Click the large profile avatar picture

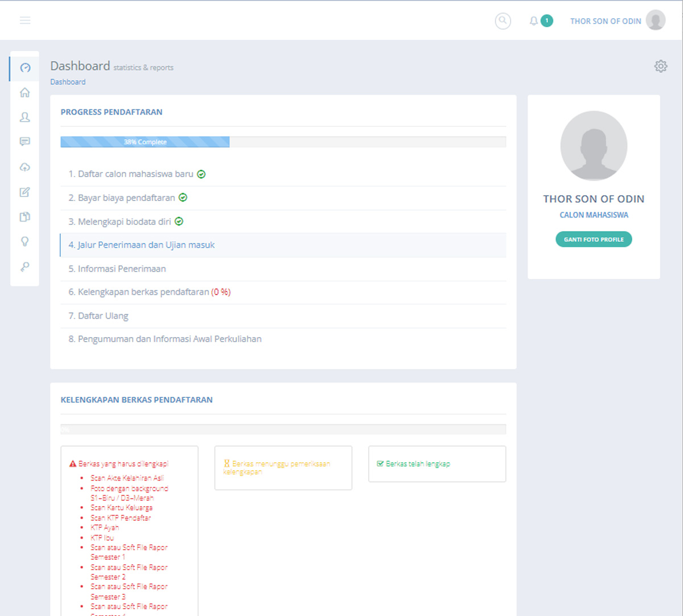(594, 145)
